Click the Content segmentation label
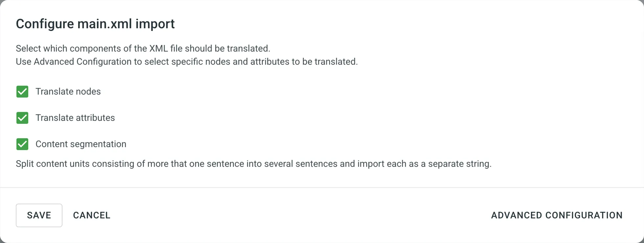The image size is (644, 243). tap(81, 144)
